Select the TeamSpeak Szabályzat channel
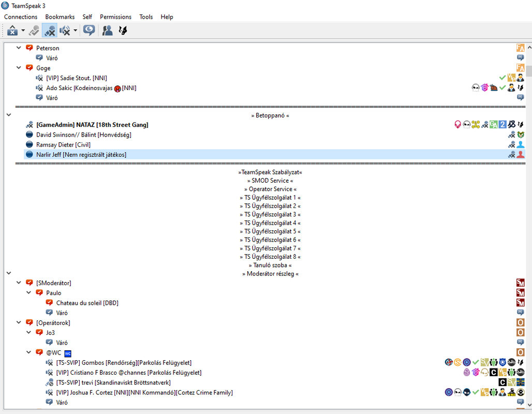 click(270, 172)
